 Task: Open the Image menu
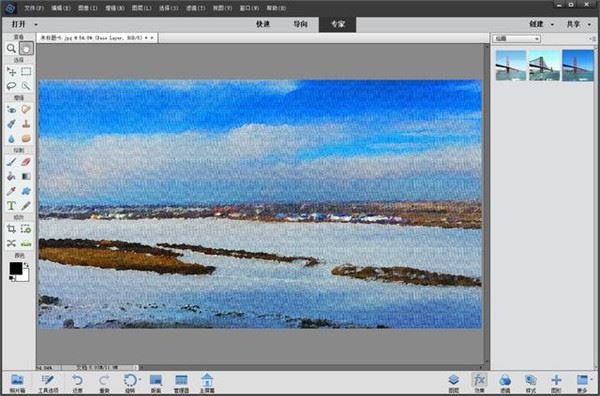coord(88,8)
